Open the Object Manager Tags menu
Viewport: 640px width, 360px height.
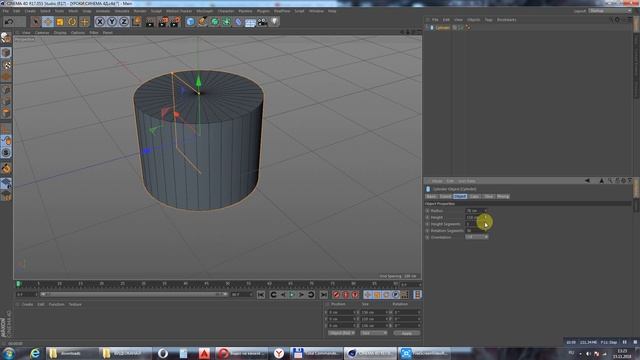[489, 20]
